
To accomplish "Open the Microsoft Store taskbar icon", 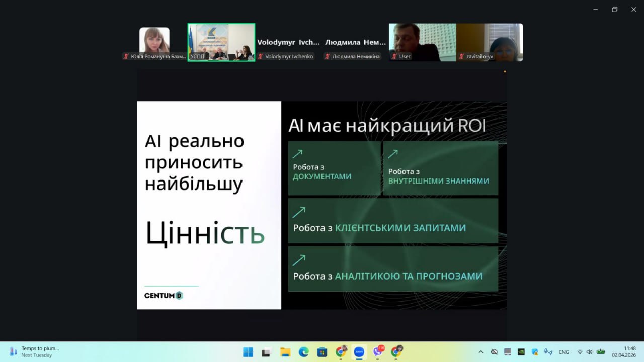I will 322,352.
